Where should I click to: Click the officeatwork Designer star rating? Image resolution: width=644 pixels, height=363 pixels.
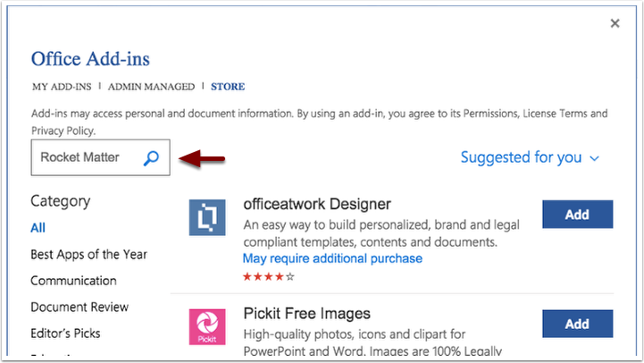click(x=269, y=276)
